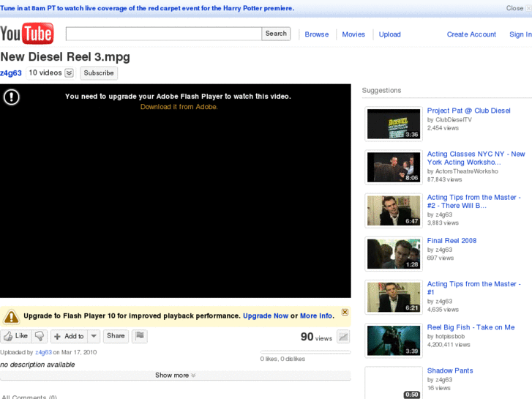The height and width of the screenshot is (399, 532).
Task: Expand z4g63's 10 videos dropdown
Action: (69, 73)
